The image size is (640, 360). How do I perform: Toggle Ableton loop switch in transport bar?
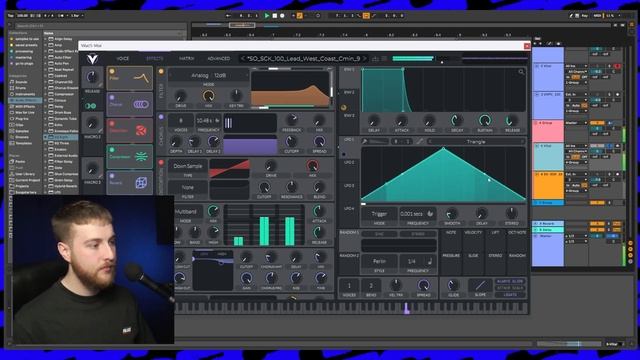(366, 16)
